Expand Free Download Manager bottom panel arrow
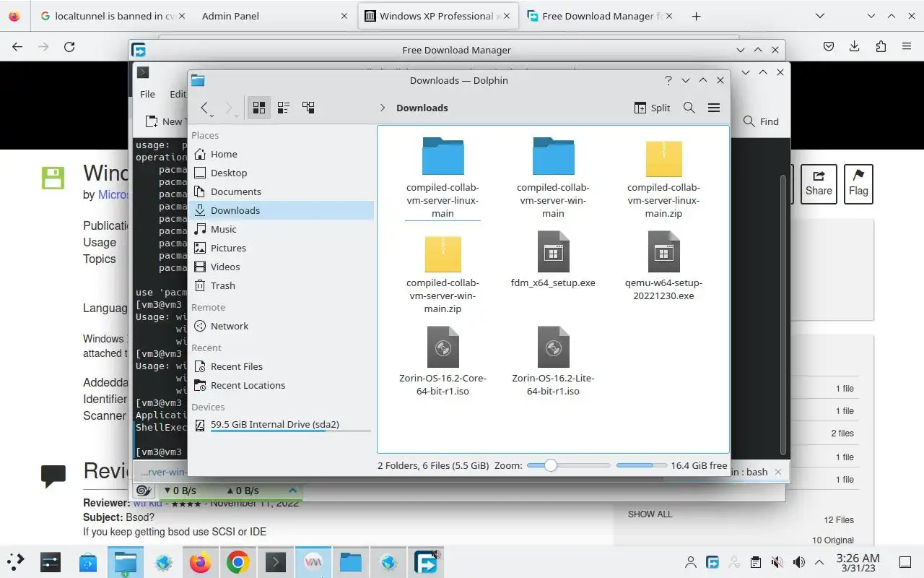The width and height of the screenshot is (924, 578). (x=293, y=491)
